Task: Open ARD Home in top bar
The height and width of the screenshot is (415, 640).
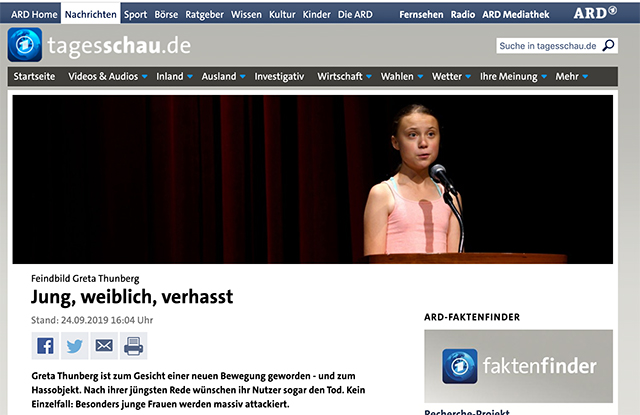Action: (34, 14)
